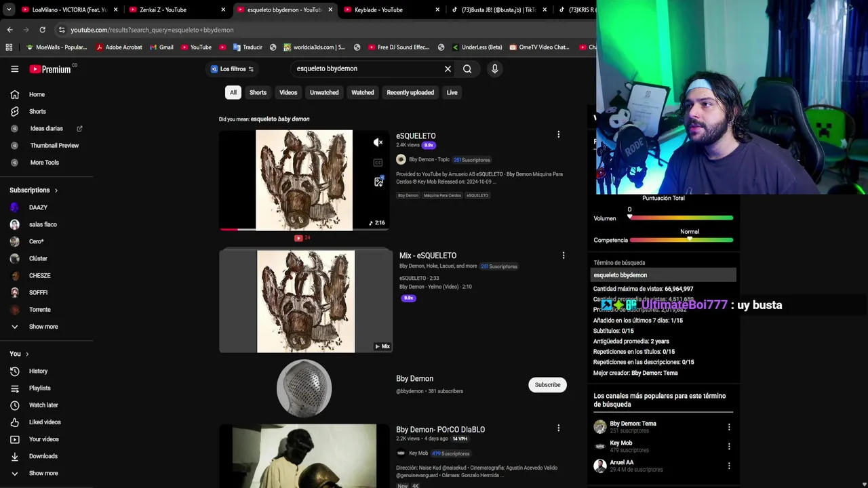Close the esqueleto bbydemon browser tab
868x488 pixels.
[330, 9]
